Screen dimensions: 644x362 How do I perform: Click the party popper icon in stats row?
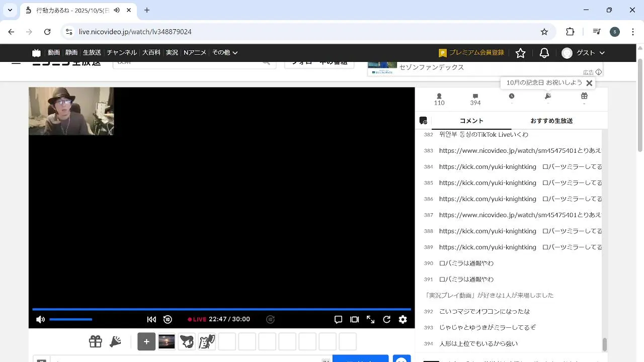(x=548, y=96)
